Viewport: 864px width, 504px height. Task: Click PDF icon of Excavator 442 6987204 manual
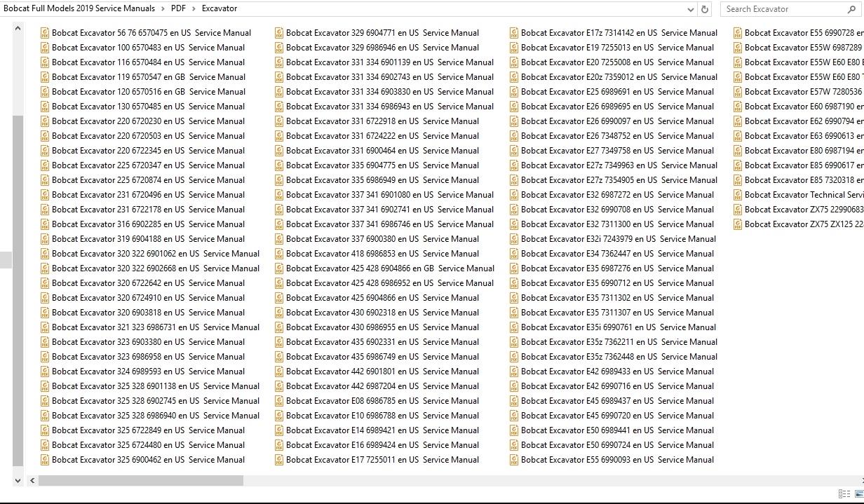point(279,386)
